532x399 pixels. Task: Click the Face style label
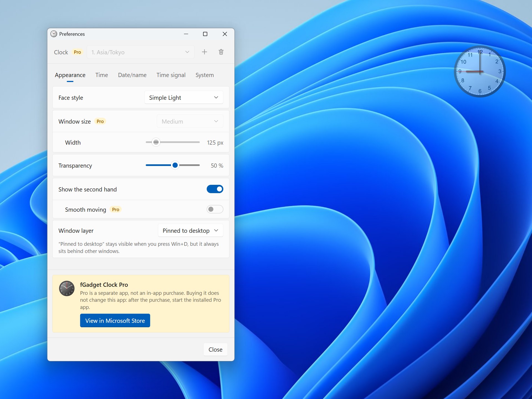point(71,98)
